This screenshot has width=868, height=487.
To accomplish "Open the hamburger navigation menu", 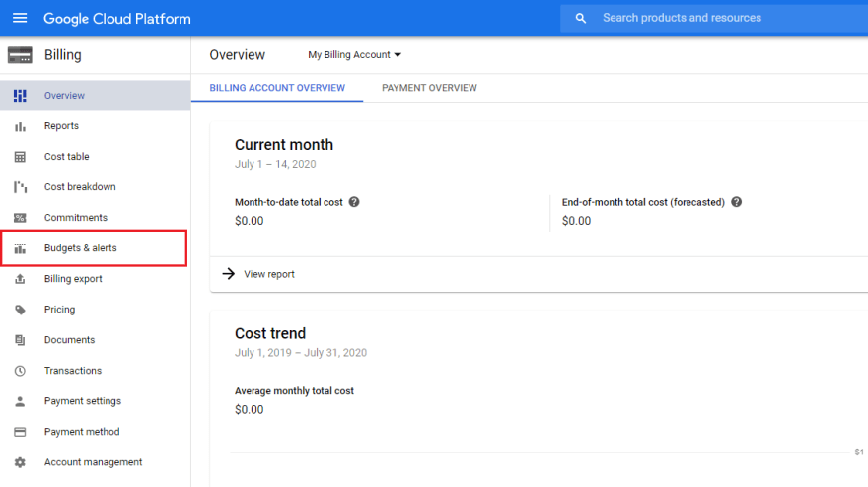I will pyautogui.click(x=20, y=19).
